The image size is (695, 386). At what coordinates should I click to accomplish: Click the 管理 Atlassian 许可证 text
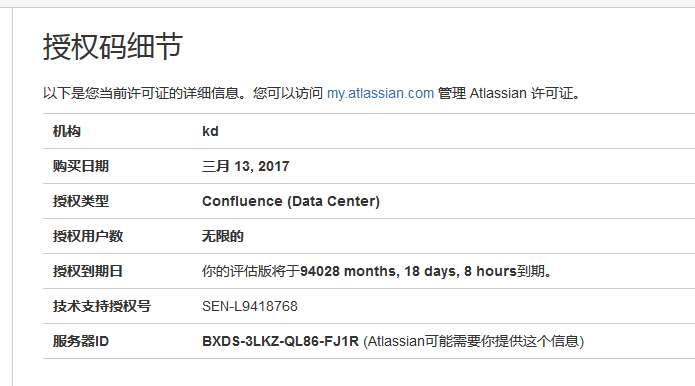506,94
